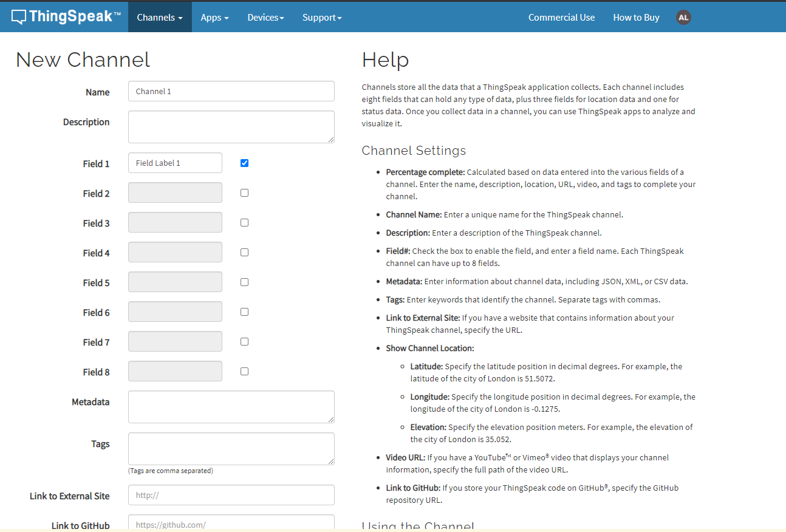The image size is (786, 532).
Task: Focus the Tags text area
Action: (231, 449)
